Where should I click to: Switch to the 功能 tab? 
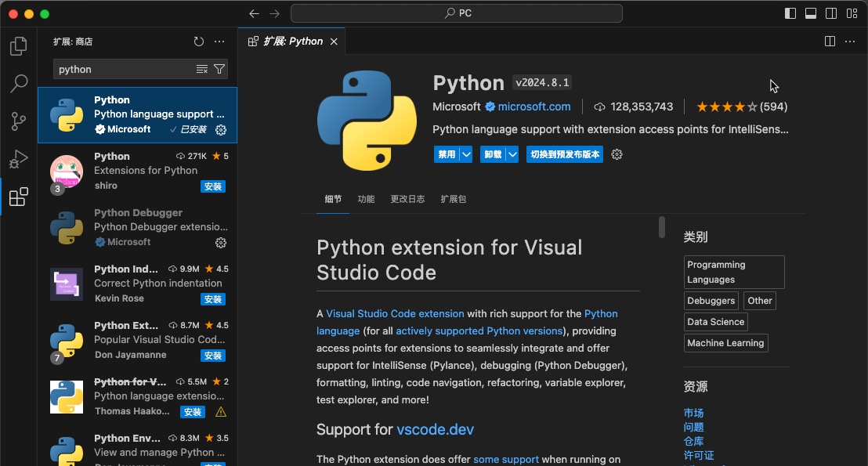tap(366, 199)
